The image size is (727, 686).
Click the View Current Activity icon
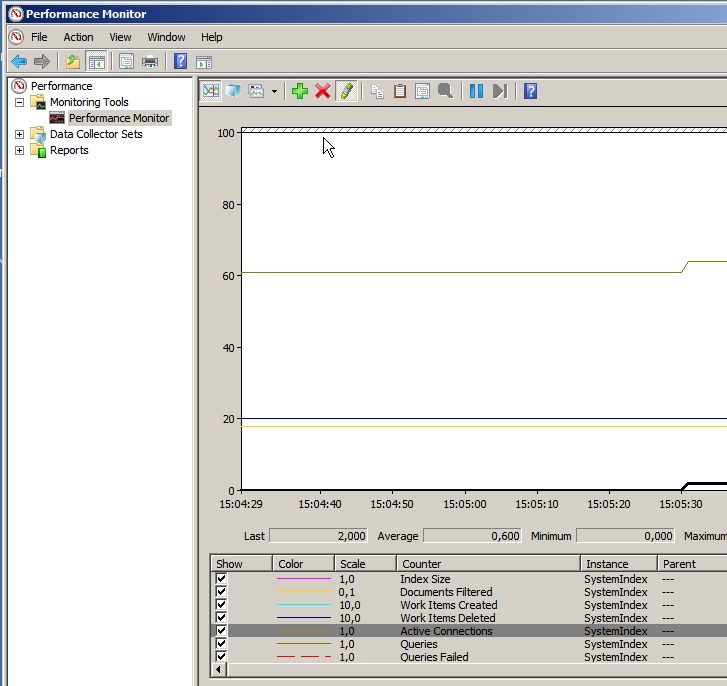(x=211, y=91)
